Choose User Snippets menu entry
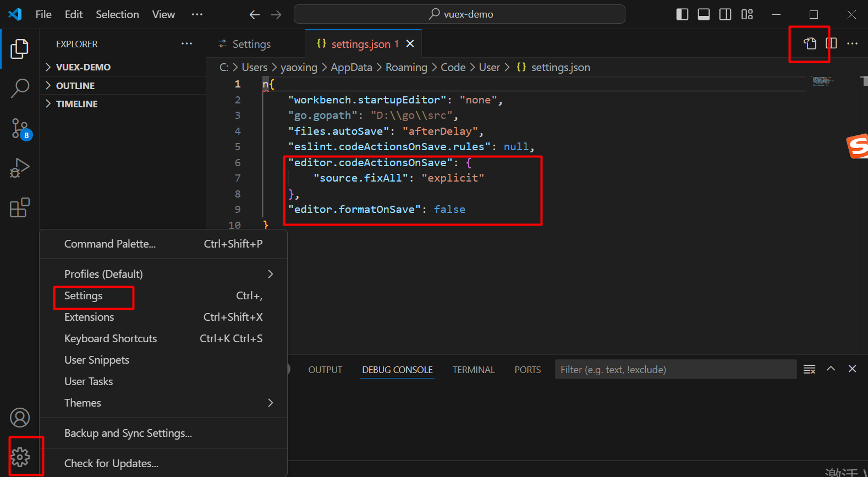The width and height of the screenshot is (868, 477). [x=163, y=360]
